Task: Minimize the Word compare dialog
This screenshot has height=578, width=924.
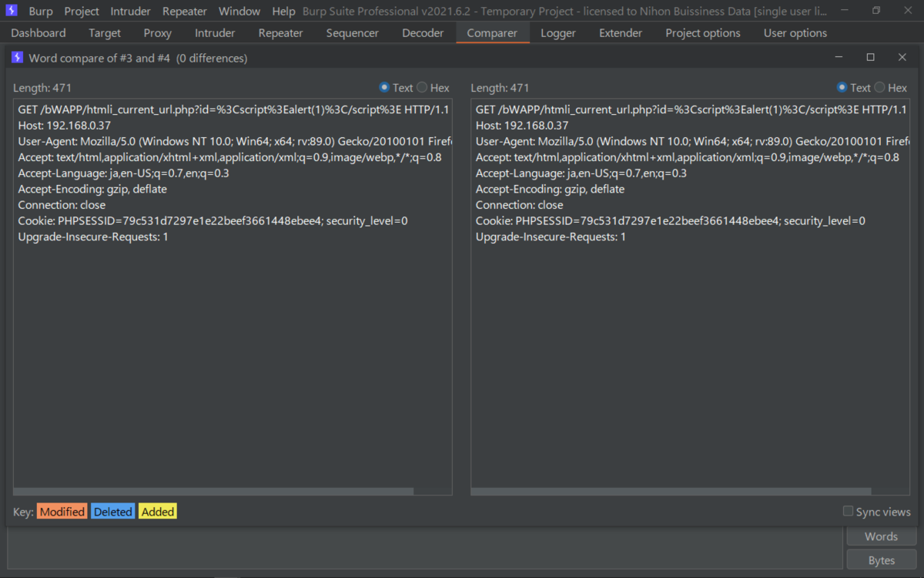Action: click(839, 58)
